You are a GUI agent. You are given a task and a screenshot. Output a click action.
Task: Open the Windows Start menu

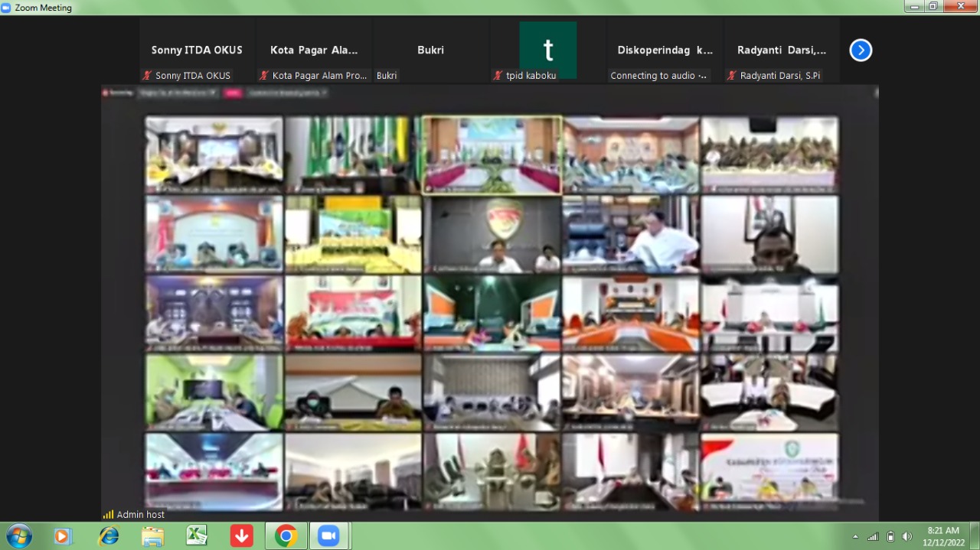click(x=18, y=536)
